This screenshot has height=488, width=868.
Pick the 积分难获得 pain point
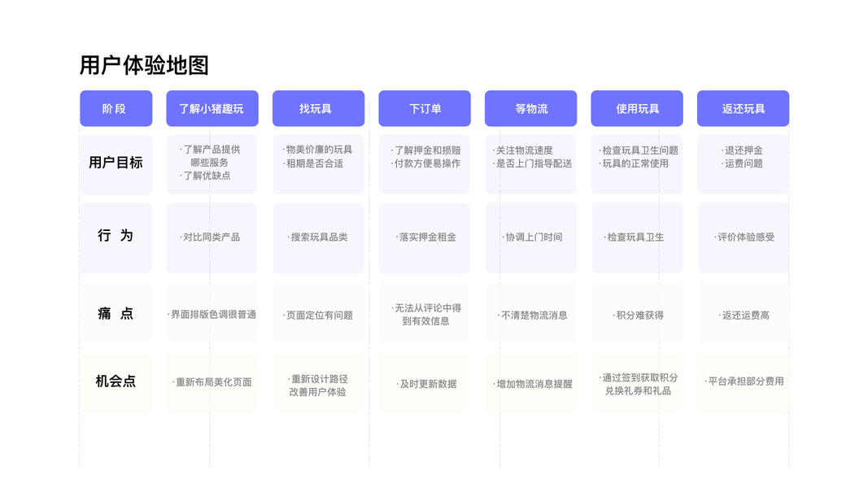pyautogui.click(x=637, y=313)
